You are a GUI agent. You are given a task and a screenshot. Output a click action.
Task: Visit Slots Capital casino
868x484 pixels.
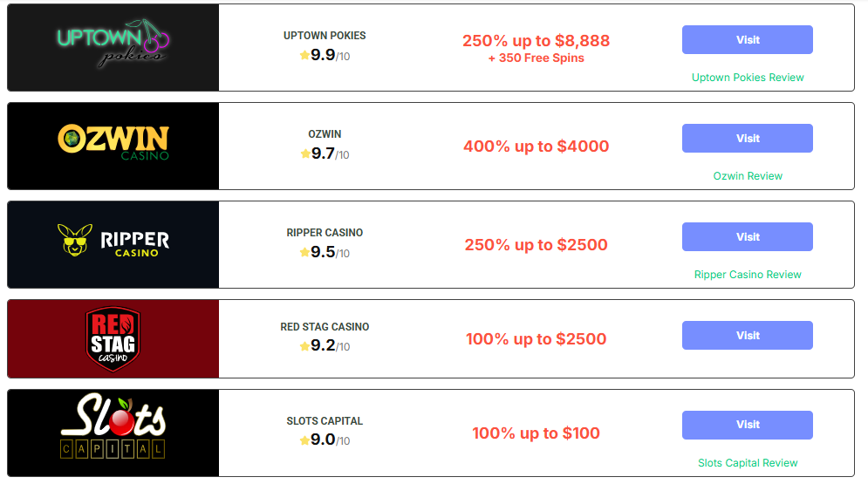coord(748,425)
